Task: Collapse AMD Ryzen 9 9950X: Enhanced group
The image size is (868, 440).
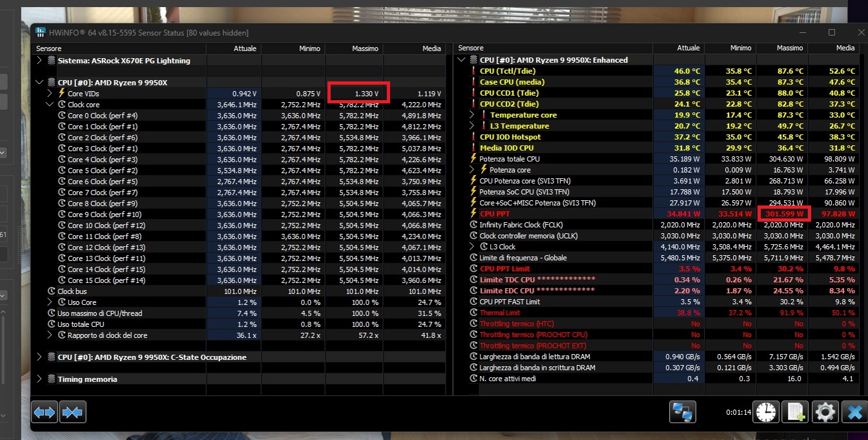Action: point(461,60)
